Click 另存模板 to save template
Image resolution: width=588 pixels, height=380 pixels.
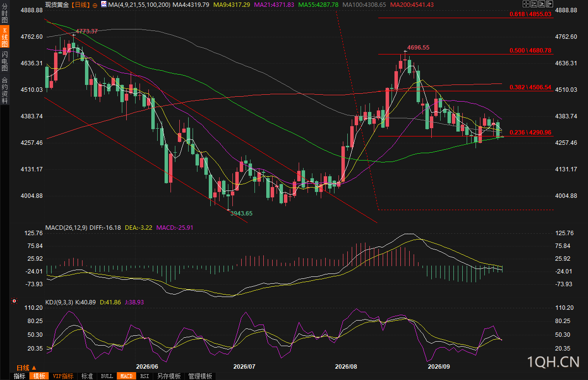point(169,376)
